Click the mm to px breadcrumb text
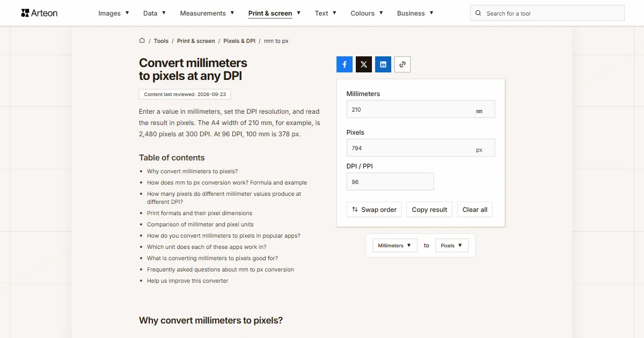The image size is (644, 338). coord(276,41)
